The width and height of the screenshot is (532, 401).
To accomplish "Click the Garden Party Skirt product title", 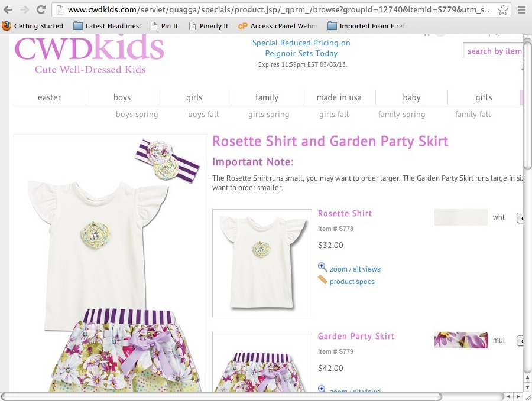I will coord(356,336).
